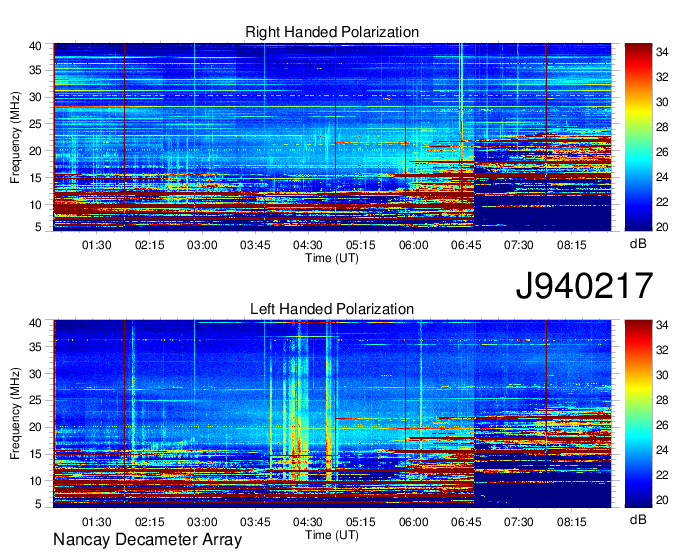Image resolution: width=680 pixels, height=552 pixels.
Task: Click the large "J940217" observation label
Action: coord(584,285)
